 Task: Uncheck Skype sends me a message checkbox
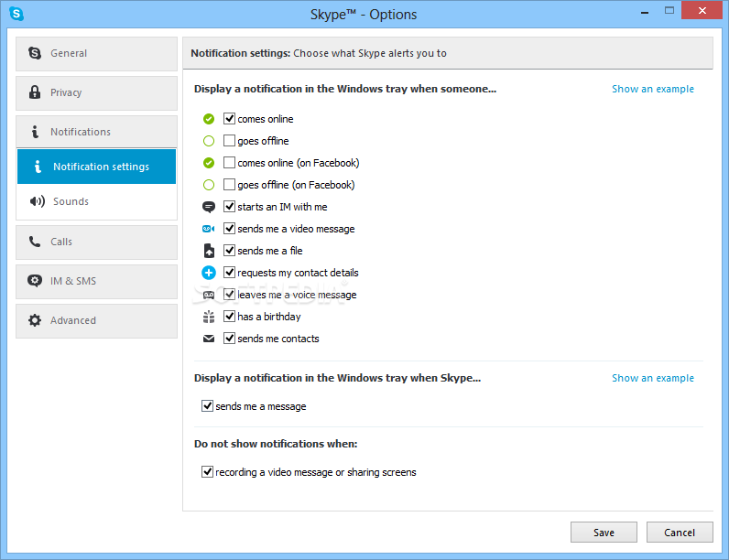pyautogui.click(x=207, y=406)
